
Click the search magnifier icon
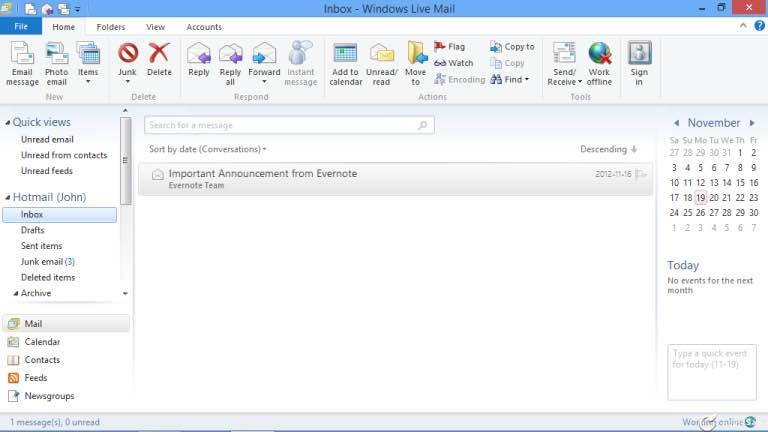tap(423, 125)
